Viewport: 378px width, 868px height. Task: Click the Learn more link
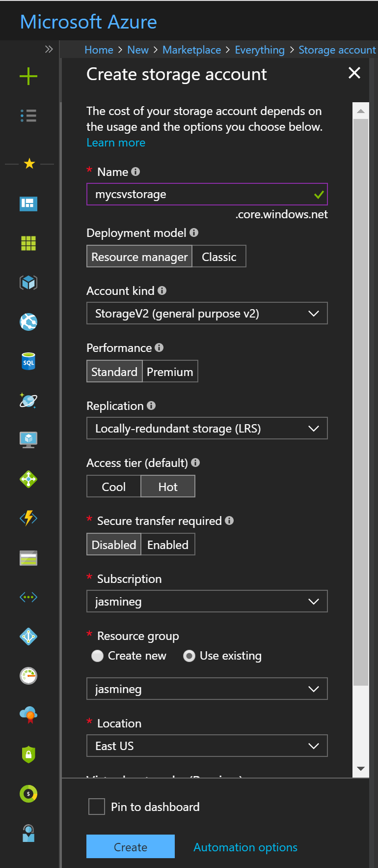116,143
